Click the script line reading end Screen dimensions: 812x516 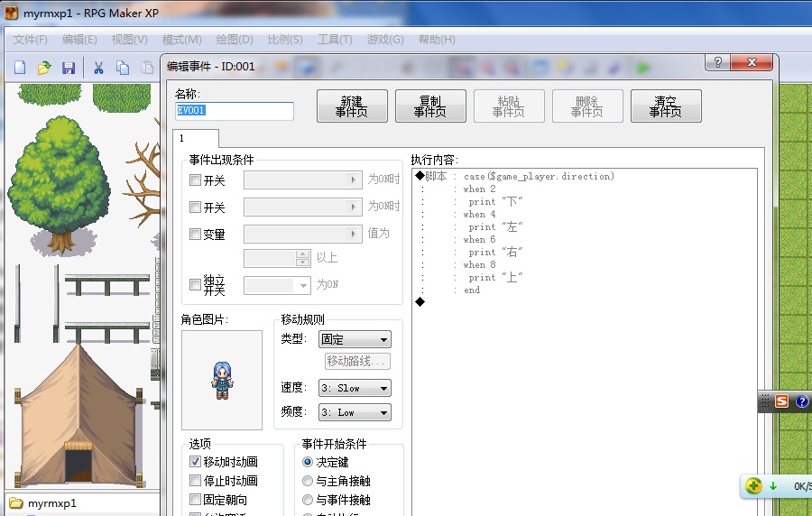click(472, 290)
